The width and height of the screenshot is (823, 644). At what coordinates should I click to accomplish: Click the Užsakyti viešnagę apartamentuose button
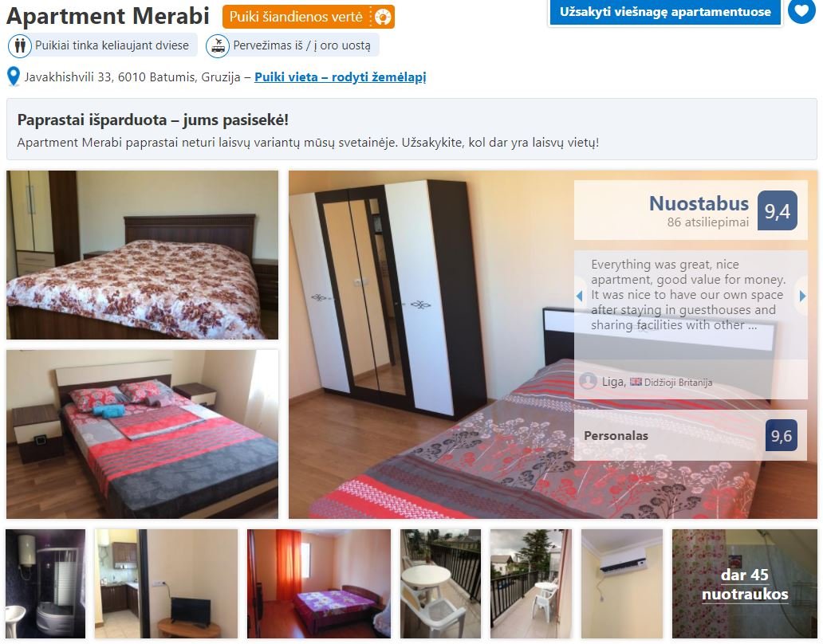(665, 11)
